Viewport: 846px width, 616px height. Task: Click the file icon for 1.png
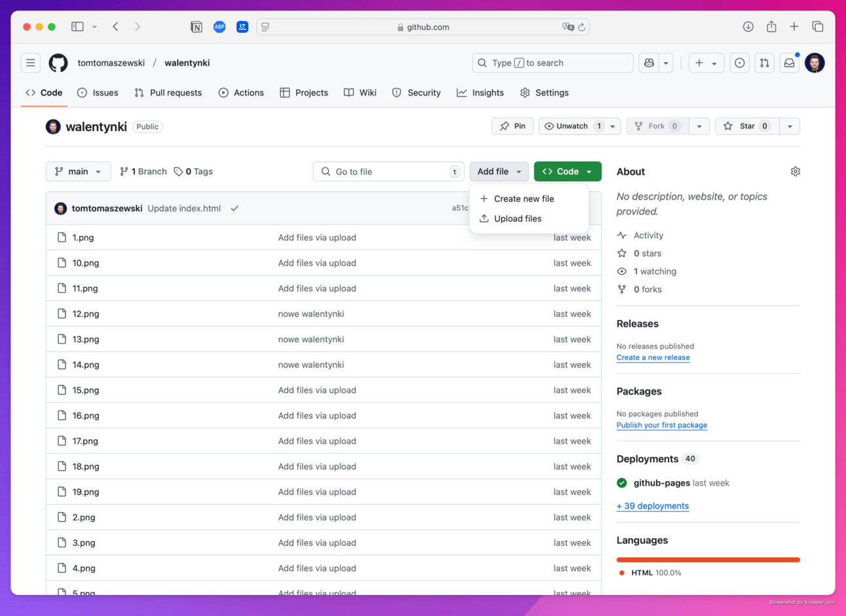(62, 238)
